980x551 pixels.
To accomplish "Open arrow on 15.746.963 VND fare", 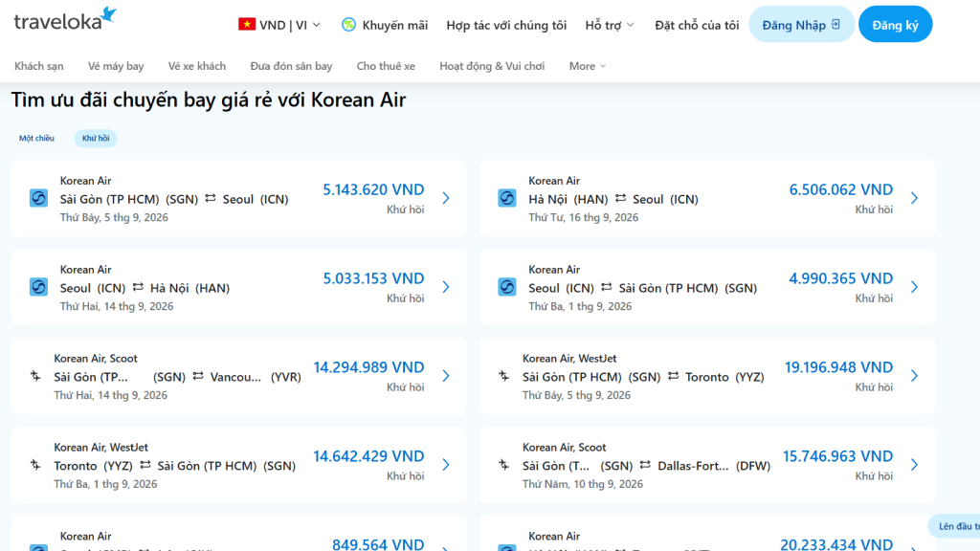I will click(914, 464).
